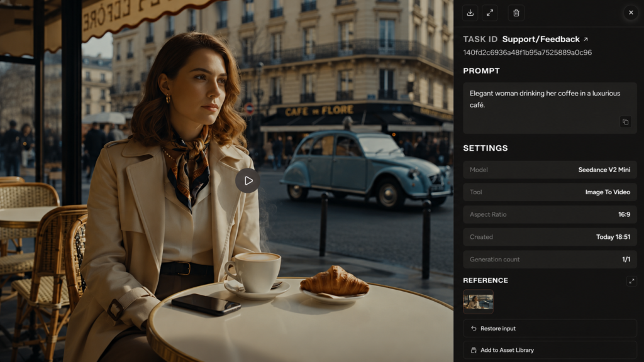Viewport: 644px width, 362px height.
Task: Click the 16:9 aspect ratio value
Action: (624, 215)
